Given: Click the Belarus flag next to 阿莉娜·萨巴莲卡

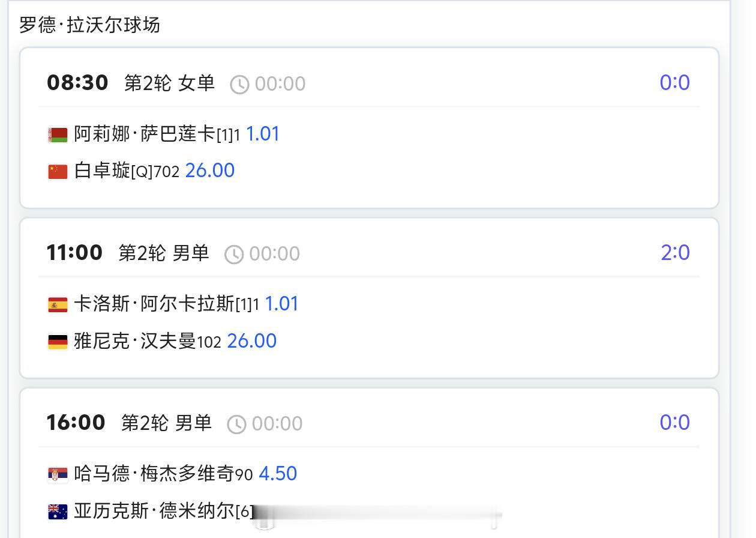Looking at the screenshot, I should point(57,133).
